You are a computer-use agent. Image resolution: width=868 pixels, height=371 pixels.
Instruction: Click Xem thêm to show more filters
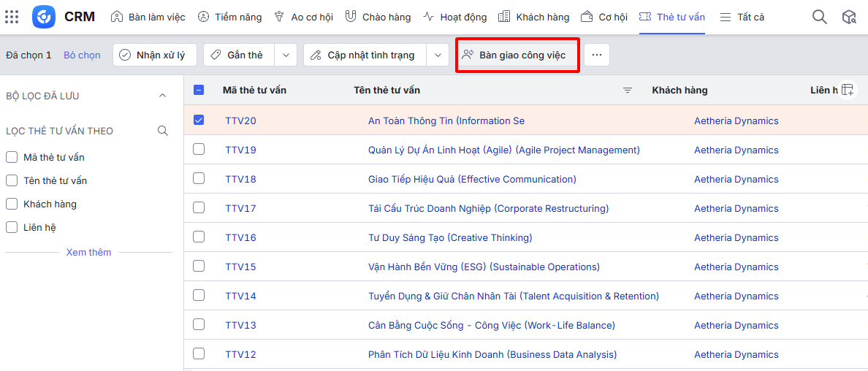tap(88, 252)
